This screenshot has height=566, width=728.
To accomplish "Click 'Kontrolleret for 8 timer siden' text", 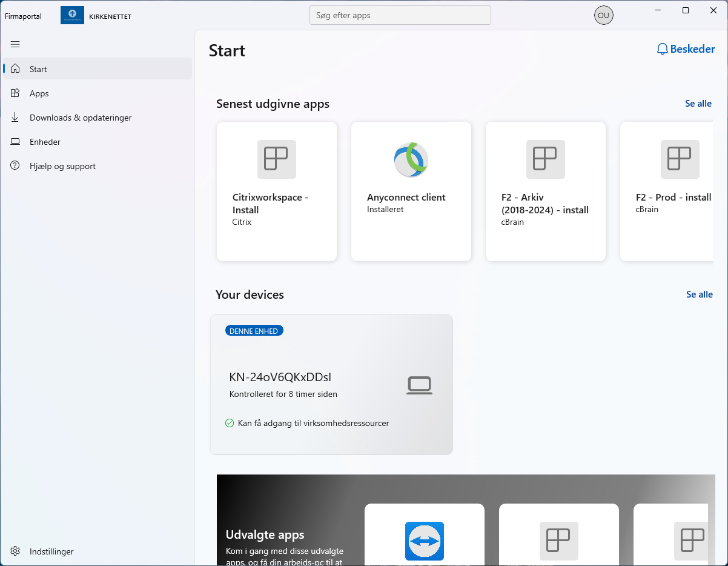I will [x=283, y=394].
